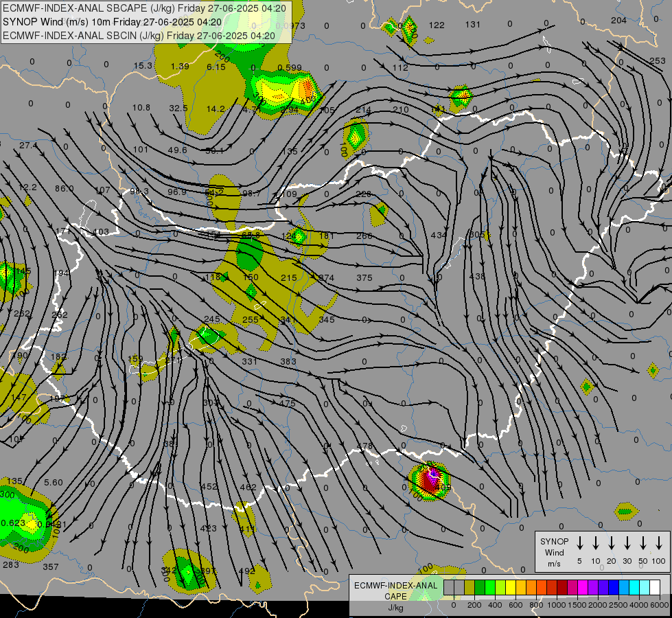Click the SYNOP Wind 10m title line

[x=113, y=22]
